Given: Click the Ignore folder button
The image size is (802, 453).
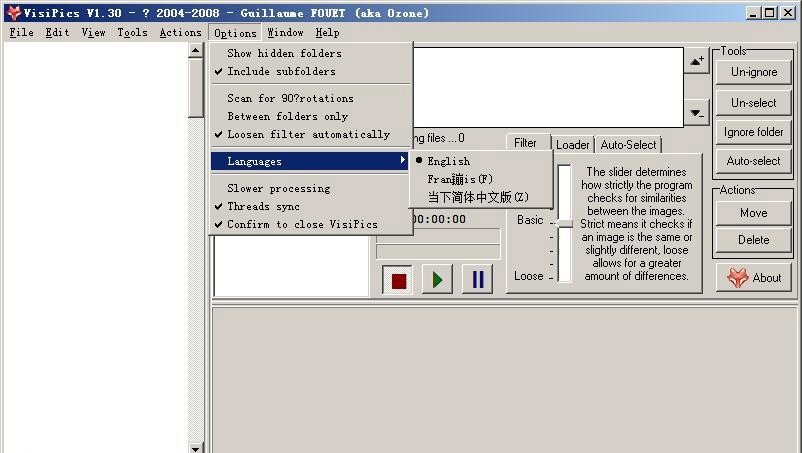Looking at the screenshot, I should pyautogui.click(x=754, y=132).
